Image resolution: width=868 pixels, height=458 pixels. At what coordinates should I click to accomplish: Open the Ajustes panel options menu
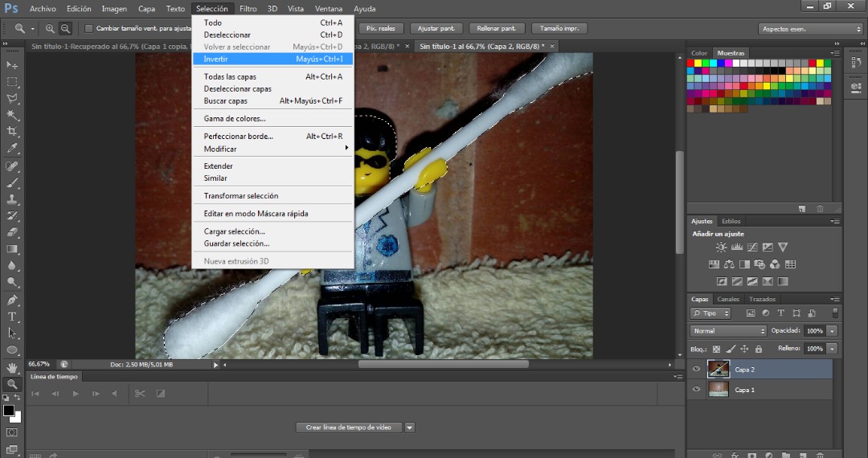tap(835, 221)
